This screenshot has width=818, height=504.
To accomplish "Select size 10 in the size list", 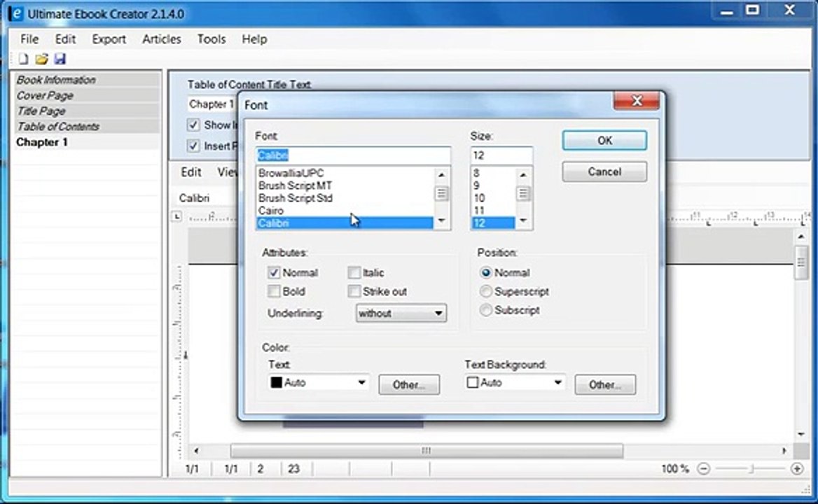I will click(x=494, y=198).
